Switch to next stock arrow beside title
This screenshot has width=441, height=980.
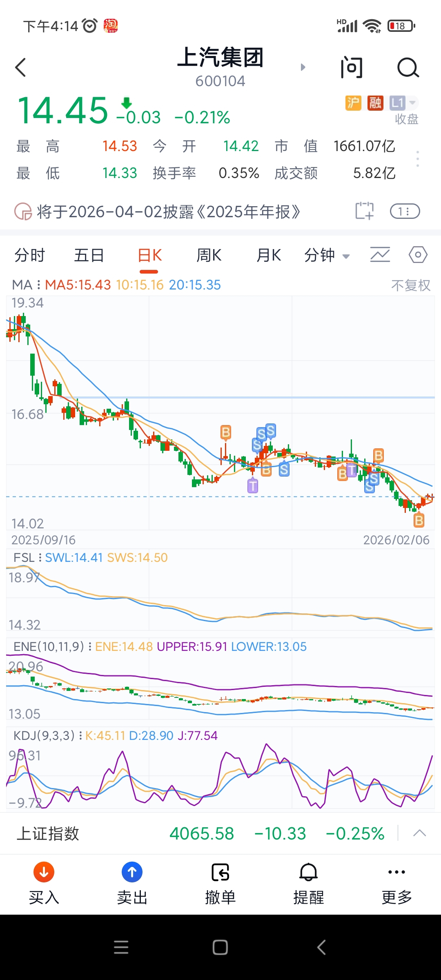point(303,67)
